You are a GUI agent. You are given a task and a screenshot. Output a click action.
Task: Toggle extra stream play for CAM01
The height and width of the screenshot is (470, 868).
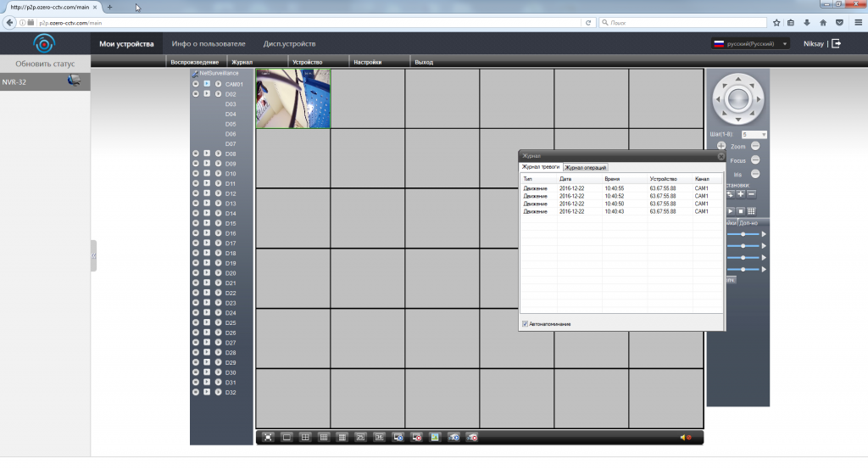[x=218, y=84]
